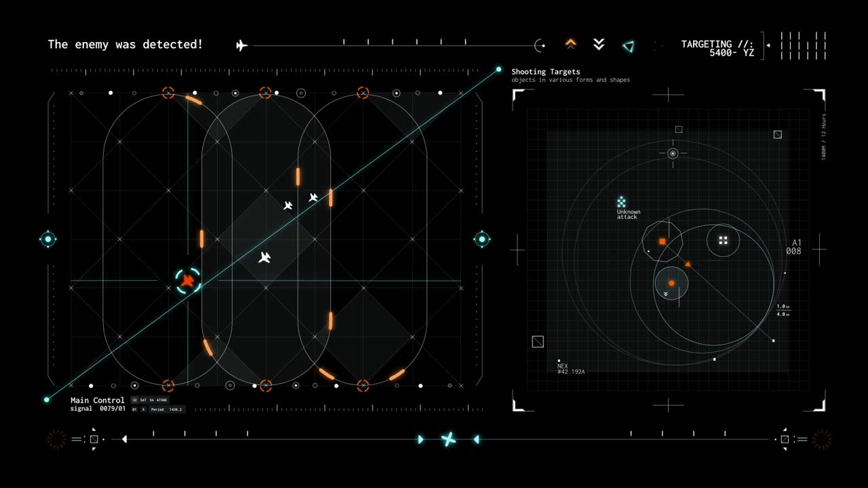The width and height of the screenshot is (868, 488).
Task: Select the orange up-chevron indicator
Action: (571, 44)
